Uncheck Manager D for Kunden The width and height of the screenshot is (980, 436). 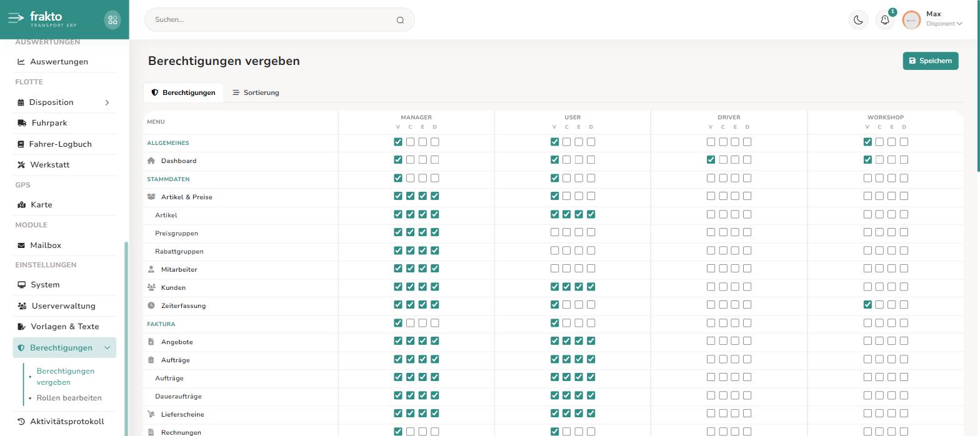tap(435, 287)
